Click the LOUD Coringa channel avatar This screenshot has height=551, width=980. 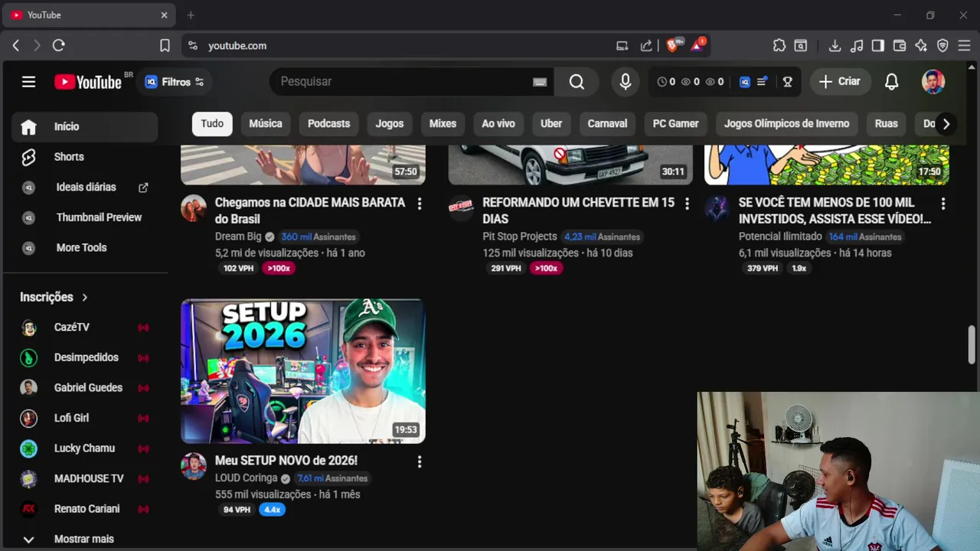194,466
